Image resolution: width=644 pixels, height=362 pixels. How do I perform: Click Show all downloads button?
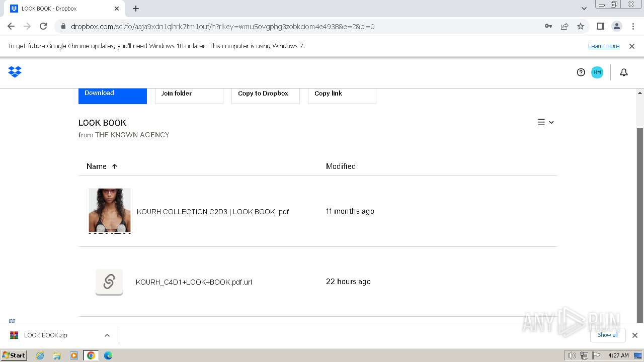click(608, 335)
